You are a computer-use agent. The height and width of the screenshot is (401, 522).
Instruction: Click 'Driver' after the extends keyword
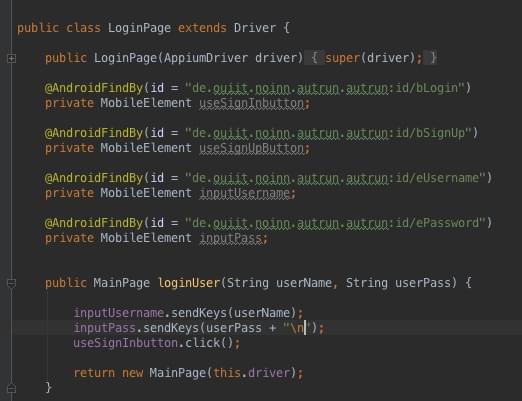click(255, 28)
